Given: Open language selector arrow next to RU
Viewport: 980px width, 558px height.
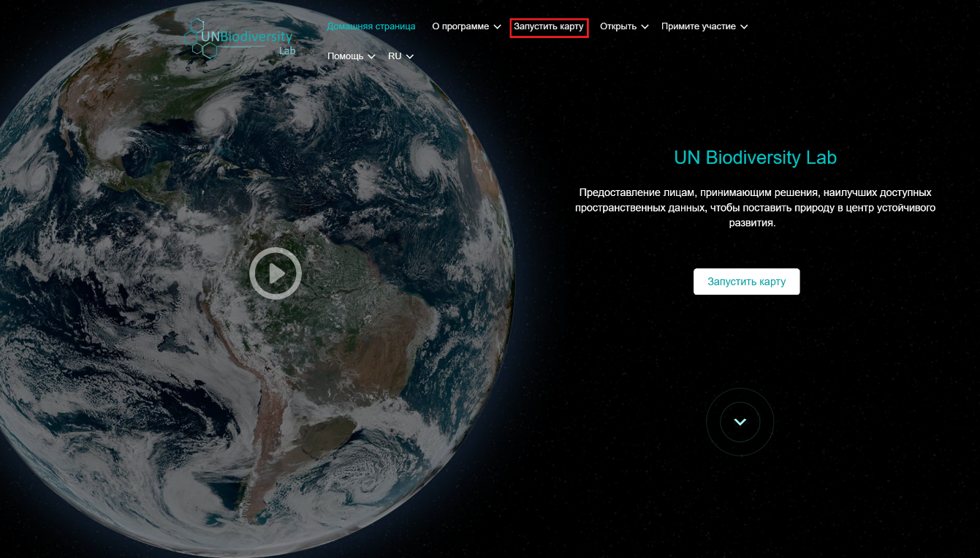Looking at the screenshot, I should (410, 57).
